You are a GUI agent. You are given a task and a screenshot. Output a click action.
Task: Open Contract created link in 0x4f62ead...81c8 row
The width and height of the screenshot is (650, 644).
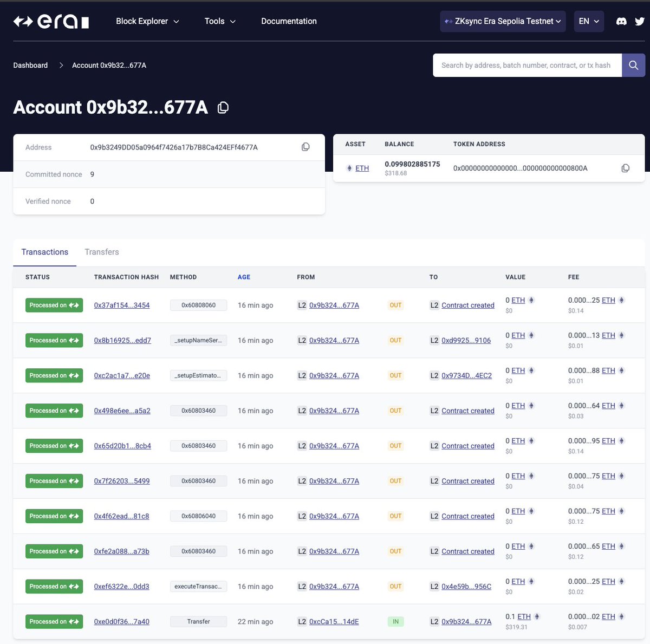click(468, 516)
